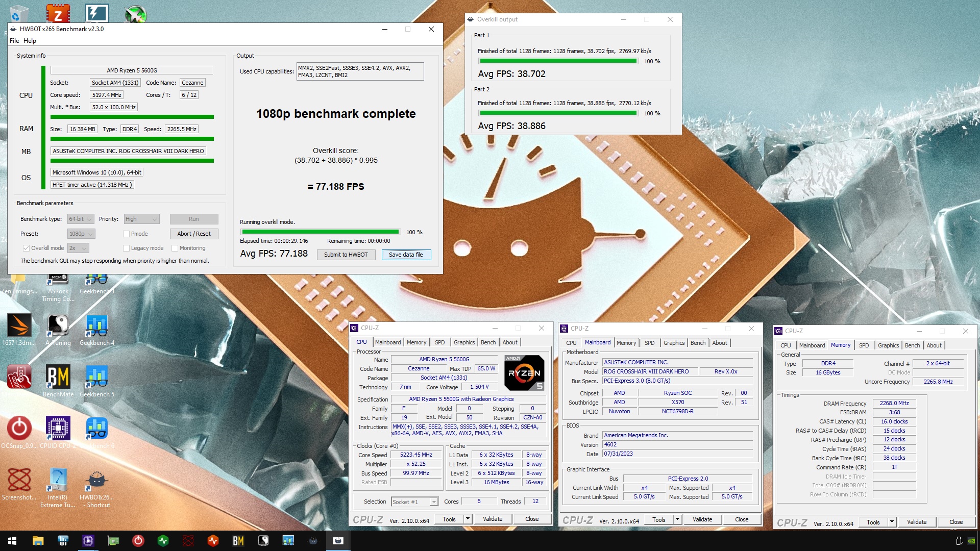
Task: Expand Tools arrow in CPU-tab CPU-Z window
Action: pos(467,519)
